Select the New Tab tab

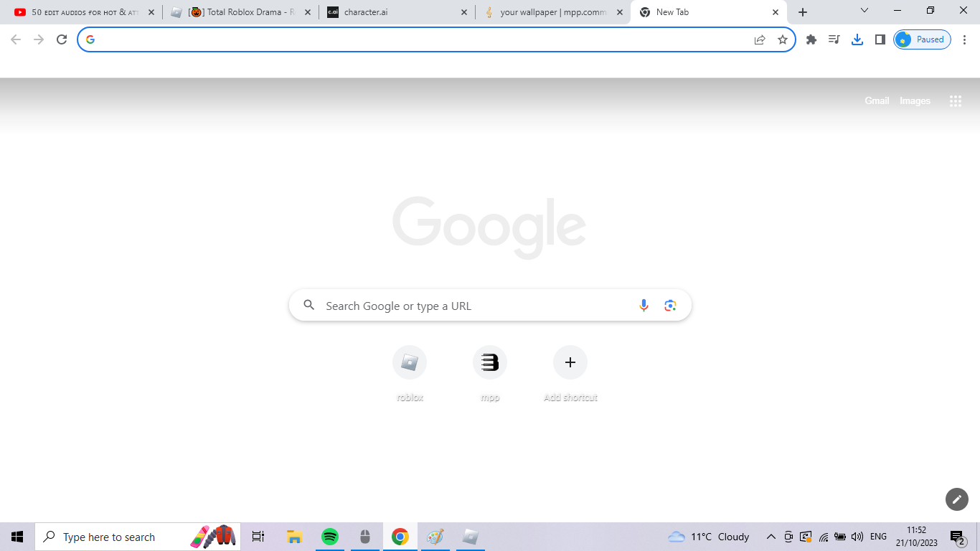[709, 12]
